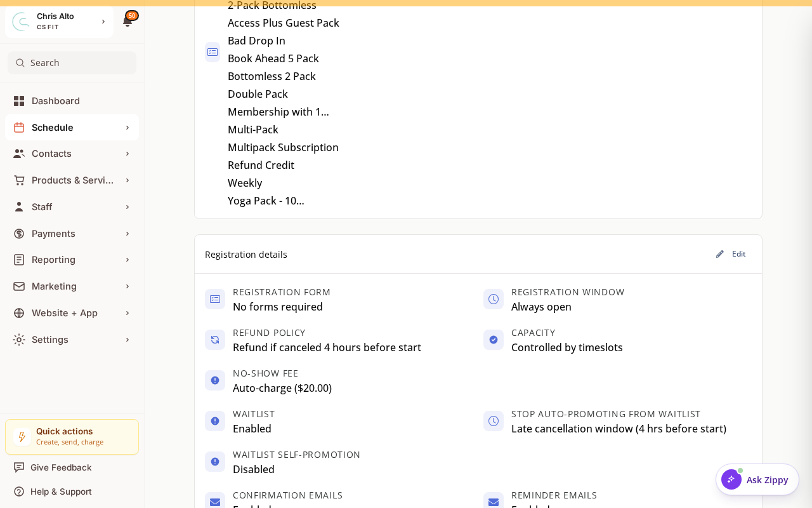This screenshot has width=812, height=508.
Task: Open the Reporting menu item
Action: [72, 260]
